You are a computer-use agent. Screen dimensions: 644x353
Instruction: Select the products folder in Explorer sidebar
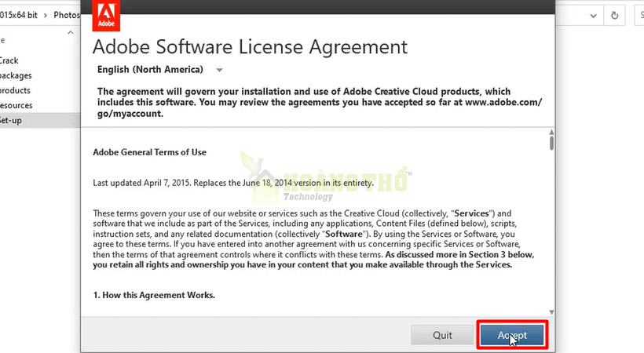coord(15,90)
